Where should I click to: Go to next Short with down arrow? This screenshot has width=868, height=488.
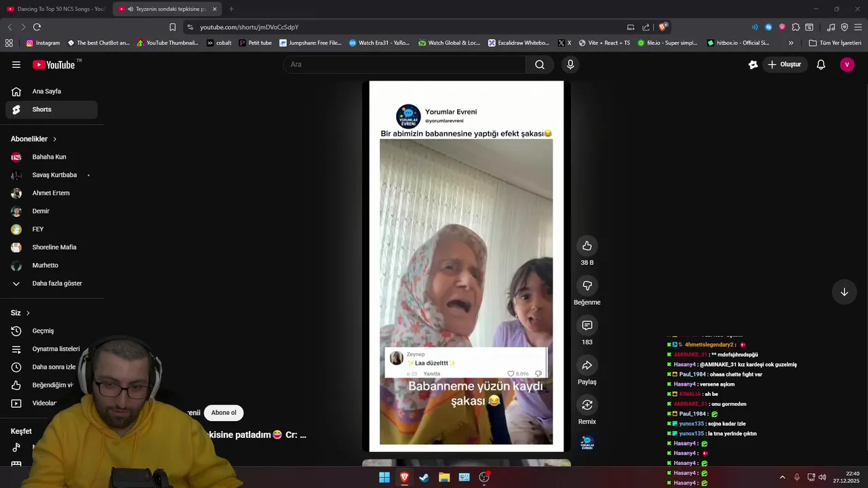tap(844, 292)
